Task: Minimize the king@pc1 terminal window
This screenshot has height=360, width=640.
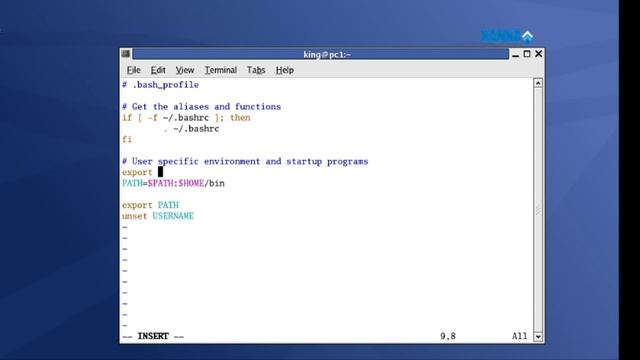Action: (516, 54)
